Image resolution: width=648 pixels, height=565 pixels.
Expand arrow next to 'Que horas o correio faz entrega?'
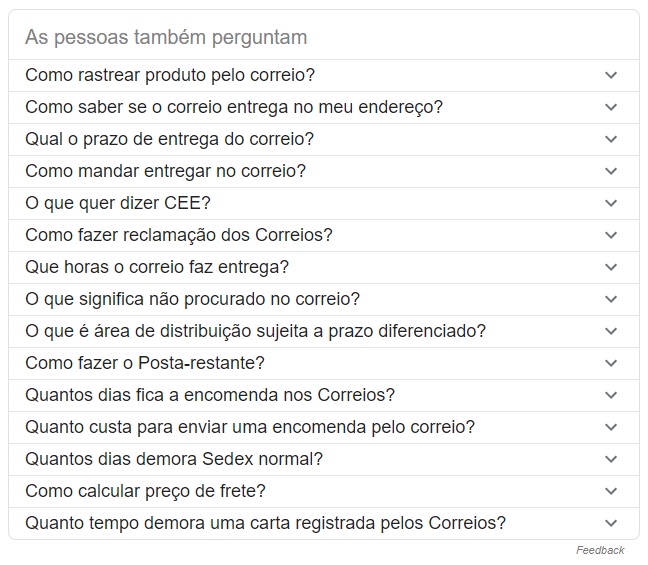pos(611,267)
